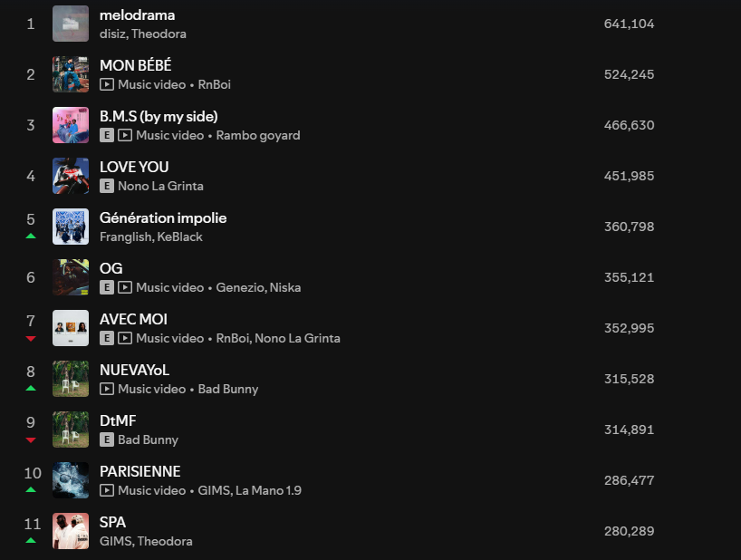Click the red down arrow at rank 7
The height and width of the screenshot is (560, 741).
31,338
